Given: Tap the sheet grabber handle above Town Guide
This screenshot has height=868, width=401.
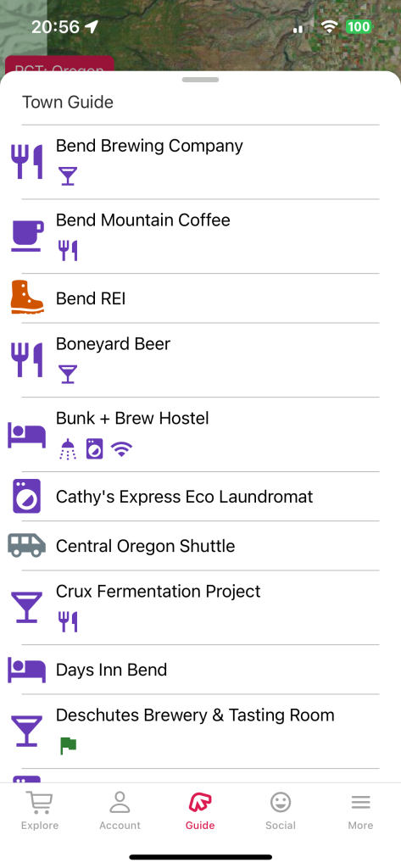Looking at the screenshot, I should tap(200, 80).
